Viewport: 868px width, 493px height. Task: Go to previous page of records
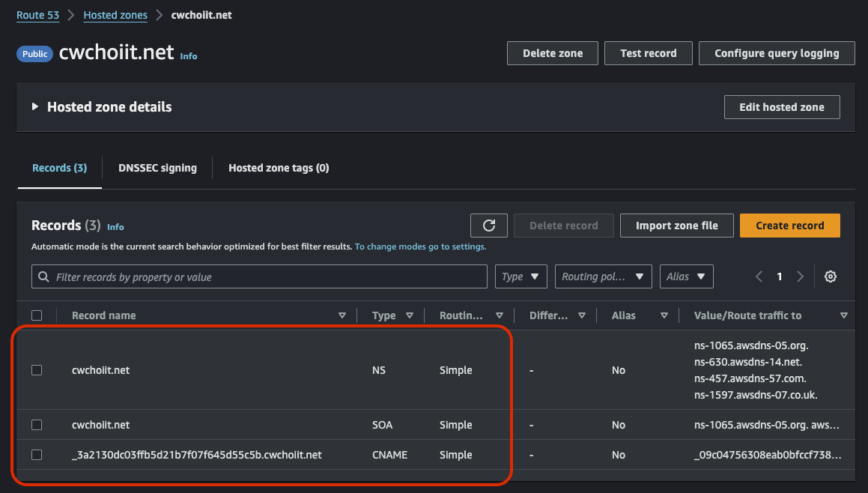pyautogui.click(x=759, y=276)
